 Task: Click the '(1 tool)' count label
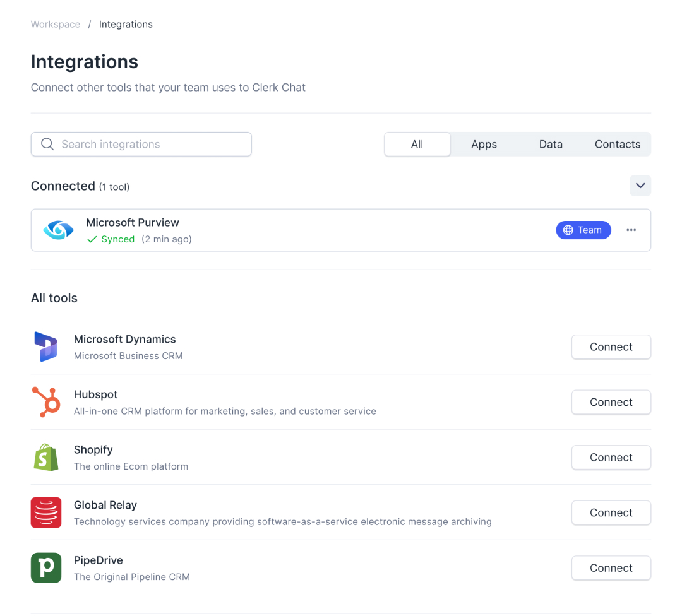click(114, 187)
